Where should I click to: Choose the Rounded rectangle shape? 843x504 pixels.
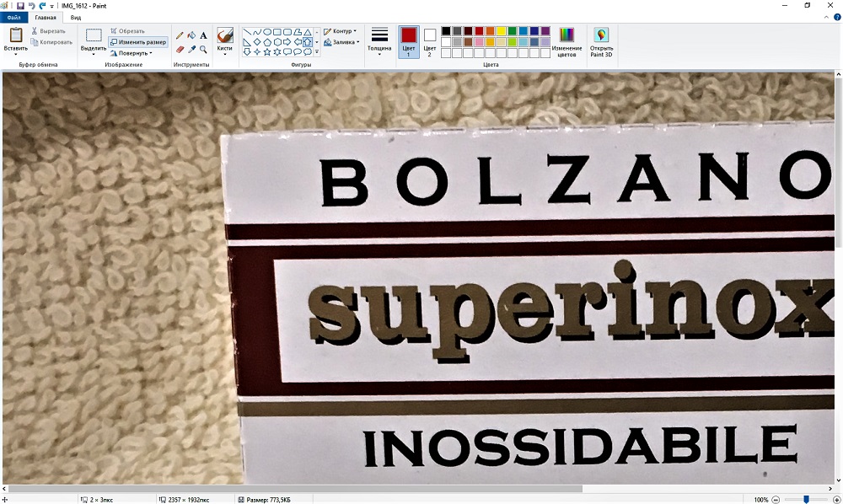click(287, 32)
